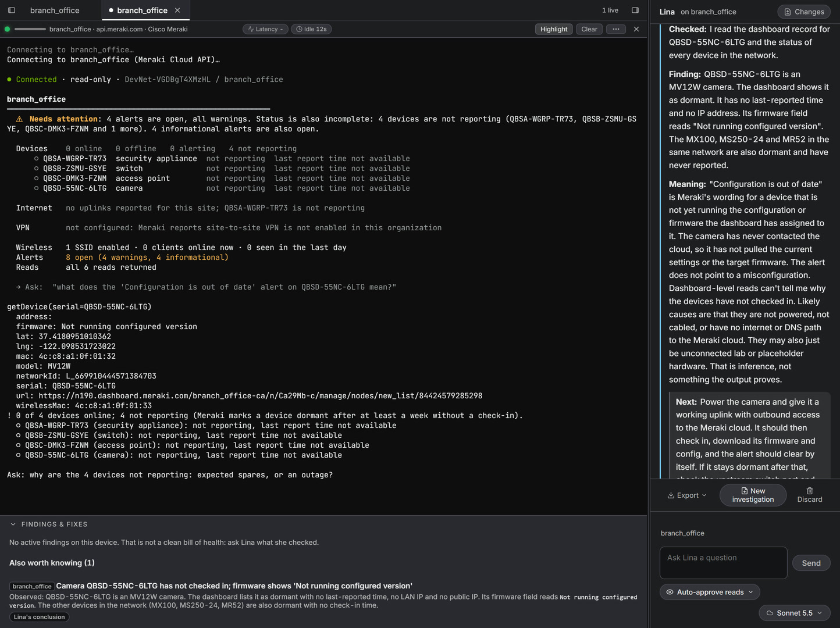Click the Idle 12s indicator
Image resolution: width=840 pixels, height=628 pixels.
pos(311,29)
